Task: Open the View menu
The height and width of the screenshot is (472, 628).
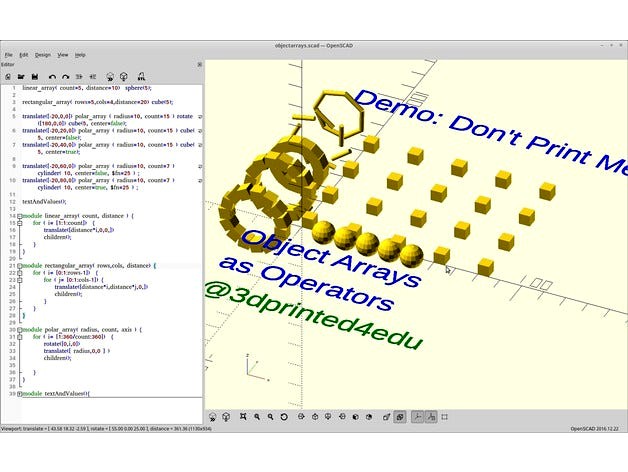Action: pos(63,55)
